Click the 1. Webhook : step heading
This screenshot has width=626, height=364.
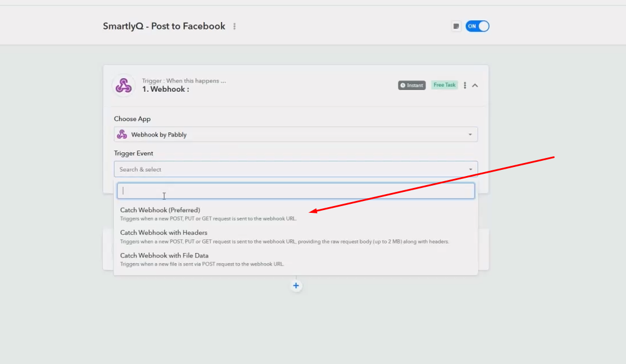(165, 89)
